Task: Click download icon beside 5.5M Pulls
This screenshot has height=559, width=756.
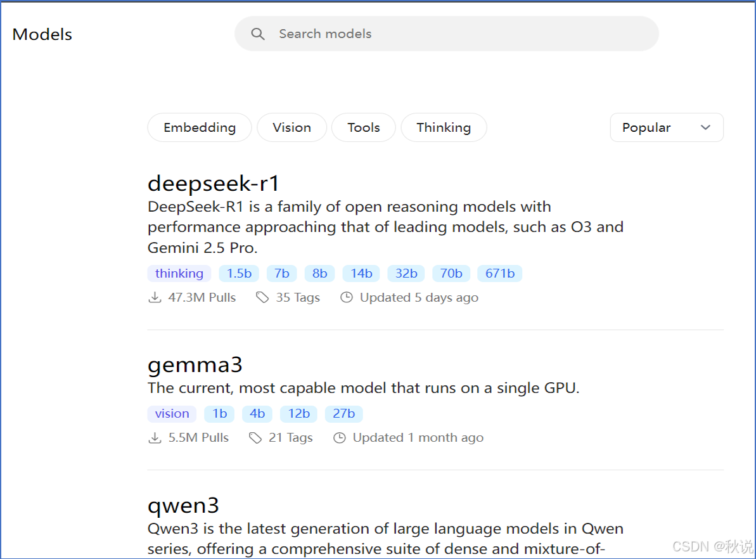Action: pos(155,438)
